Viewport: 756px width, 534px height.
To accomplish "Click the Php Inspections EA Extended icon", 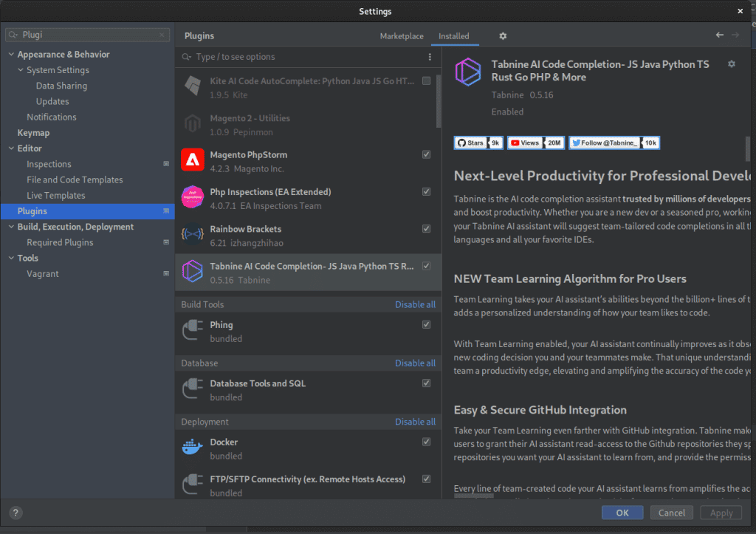I will (x=193, y=197).
